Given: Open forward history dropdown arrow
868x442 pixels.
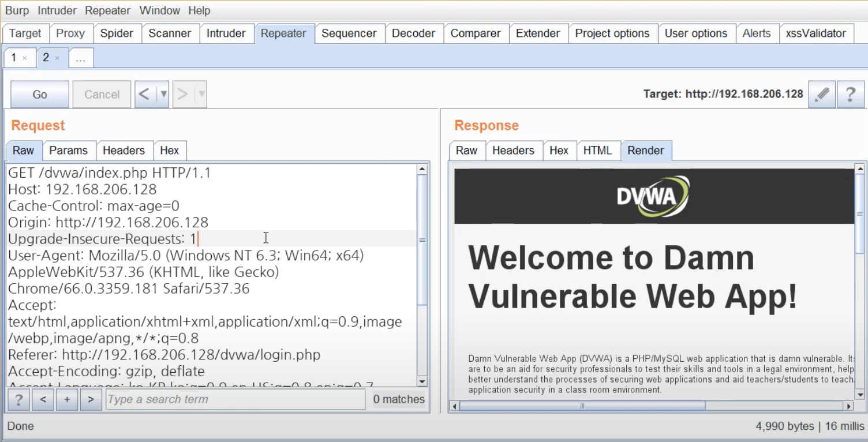Looking at the screenshot, I should (201, 94).
